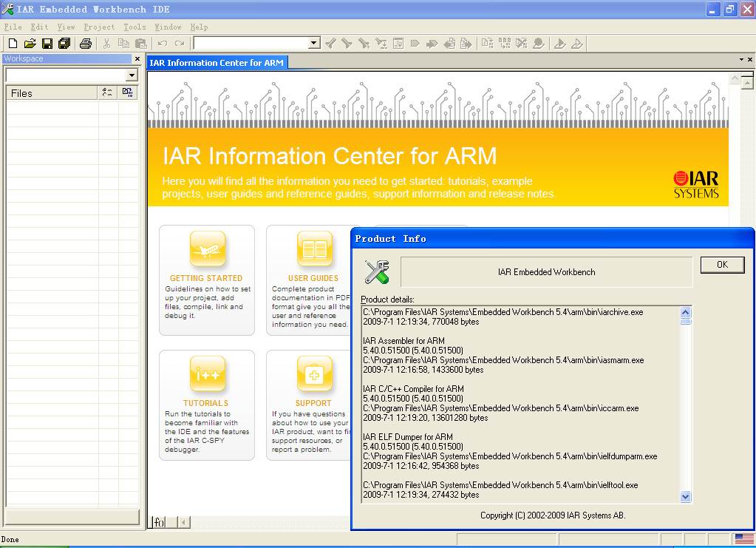The height and width of the screenshot is (548, 756).
Task: Click the Find toolbar icon
Action: (x=364, y=44)
